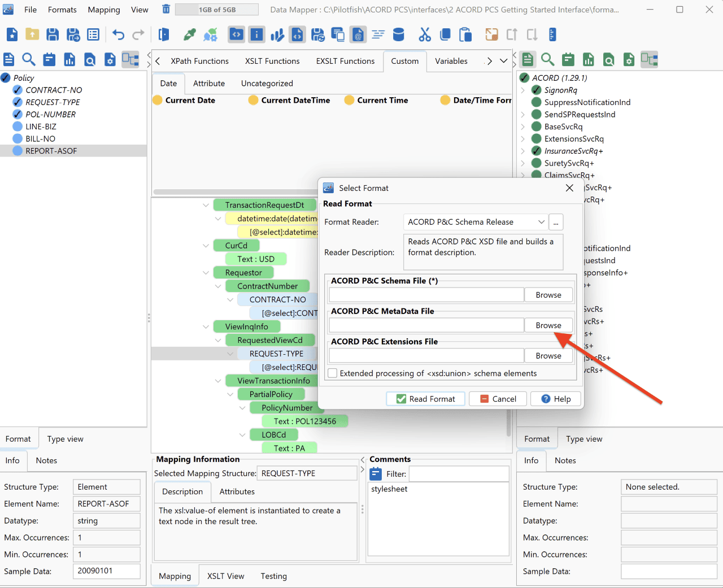Switch to the Variables tab
Screen dimensions: 723x588
[x=451, y=61]
